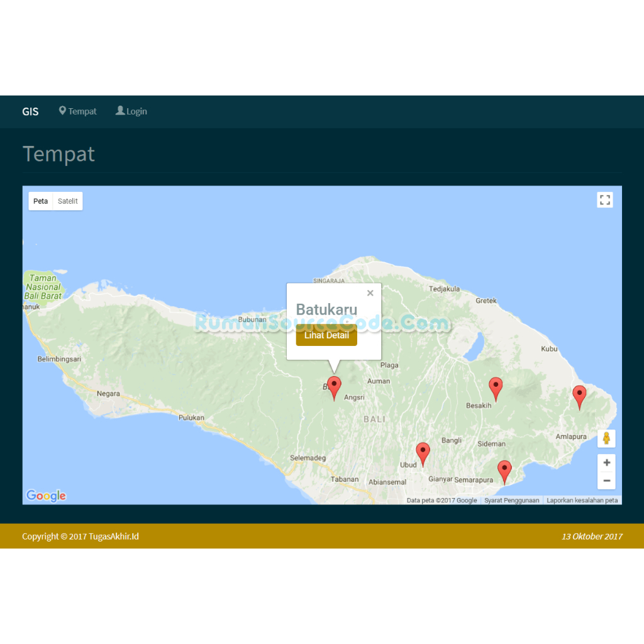Click the Copyright © 2017 TugasAkhir.Id footer text

coord(80,536)
